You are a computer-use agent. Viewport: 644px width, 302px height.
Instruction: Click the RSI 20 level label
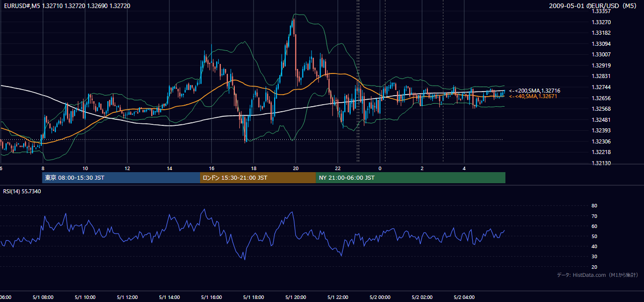[594, 267]
